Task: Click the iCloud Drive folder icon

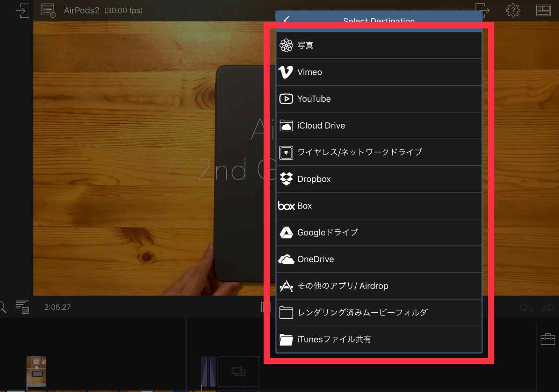Action: point(286,125)
